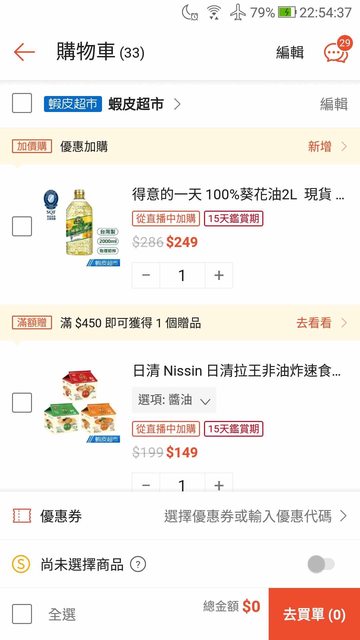Image resolution: width=360 pixels, height=640 pixels.
Task: Tap the back arrow icon
Action: tap(24, 52)
